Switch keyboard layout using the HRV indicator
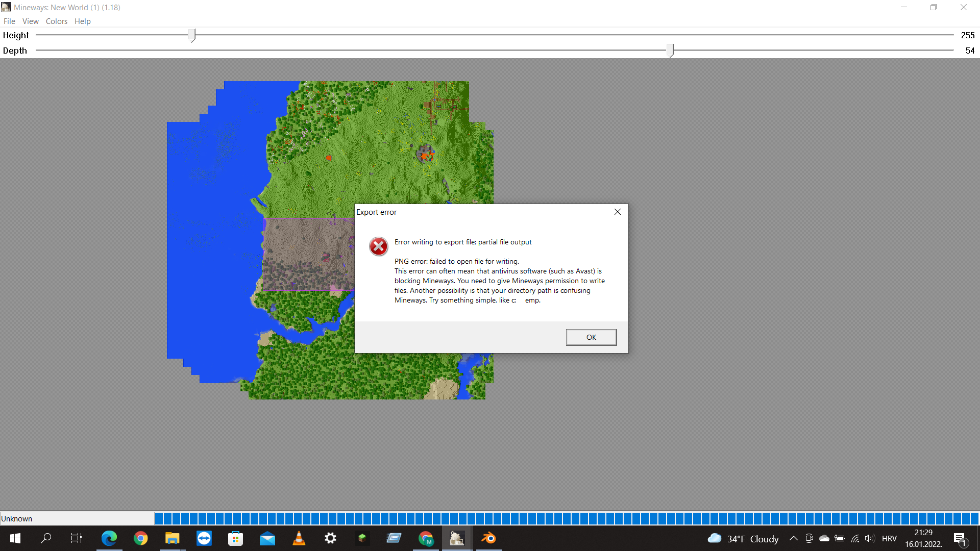Image resolution: width=980 pixels, height=551 pixels. click(x=889, y=538)
